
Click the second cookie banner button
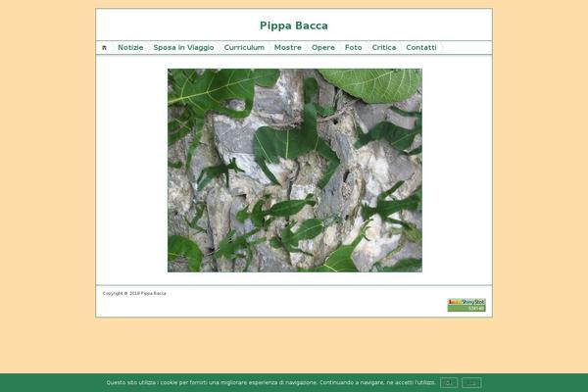(x=471, y=382)
